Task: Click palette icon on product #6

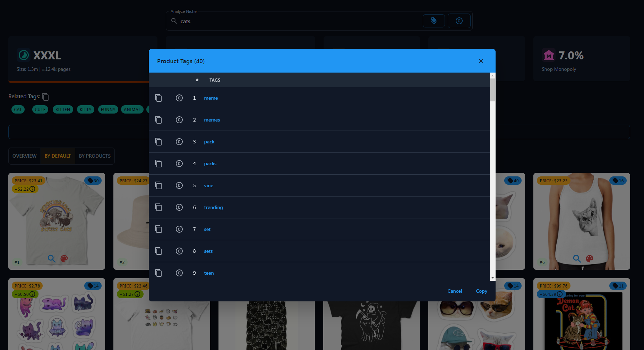Action: tap(590, 258)
